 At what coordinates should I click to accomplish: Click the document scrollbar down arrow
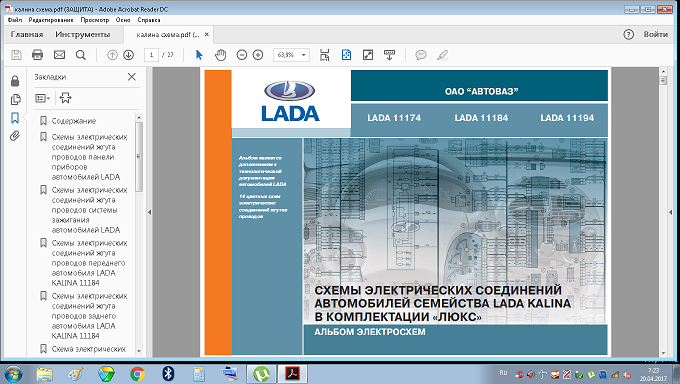pos(663,353)
